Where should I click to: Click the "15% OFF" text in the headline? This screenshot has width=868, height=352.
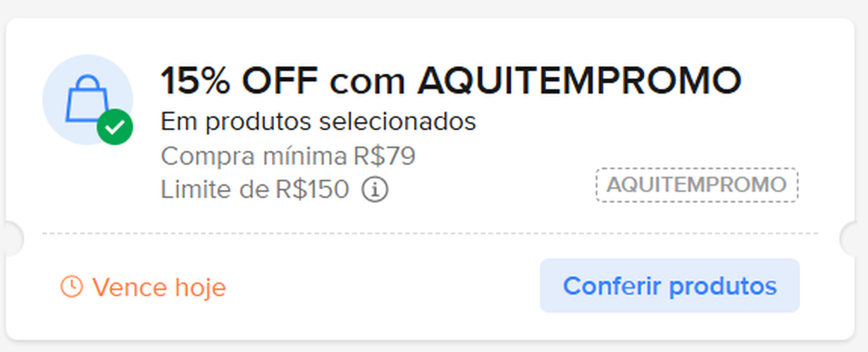coord(240,81)
